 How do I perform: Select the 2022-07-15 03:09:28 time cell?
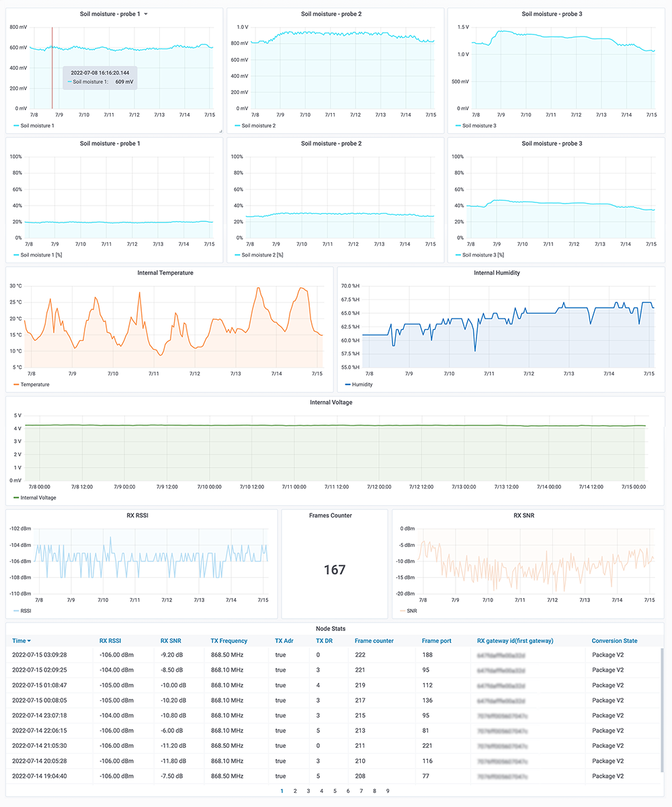(x=49, y=656)
